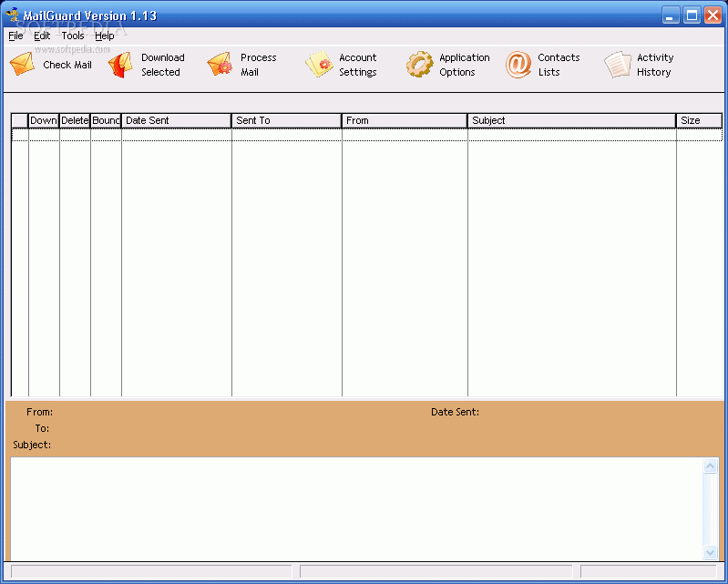Viewport: 728px width, 584px height.
Task: Click the message preview scrollbar down arrow
Action: 710,552
